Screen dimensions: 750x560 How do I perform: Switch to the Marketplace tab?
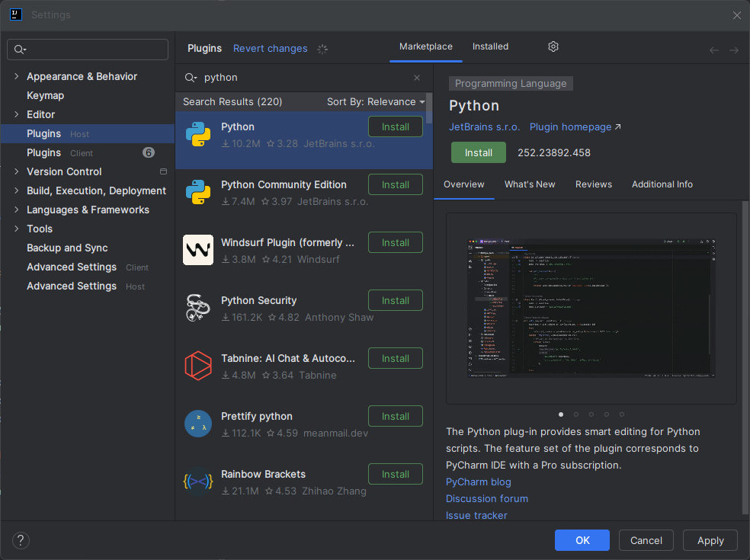click(x=426, y=46)
